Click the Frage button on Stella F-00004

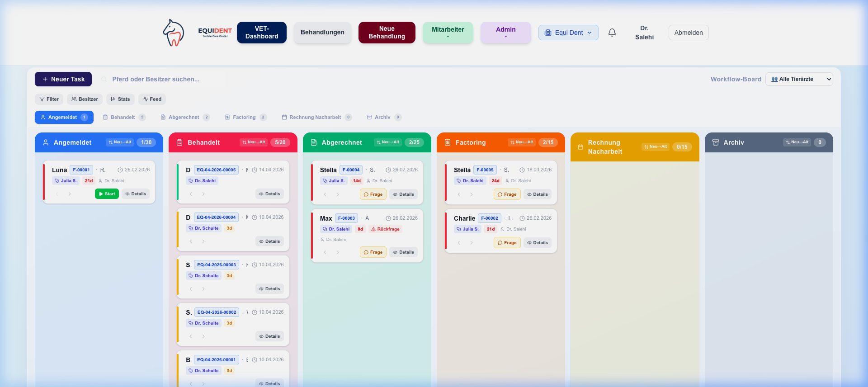tap(373, 194)
